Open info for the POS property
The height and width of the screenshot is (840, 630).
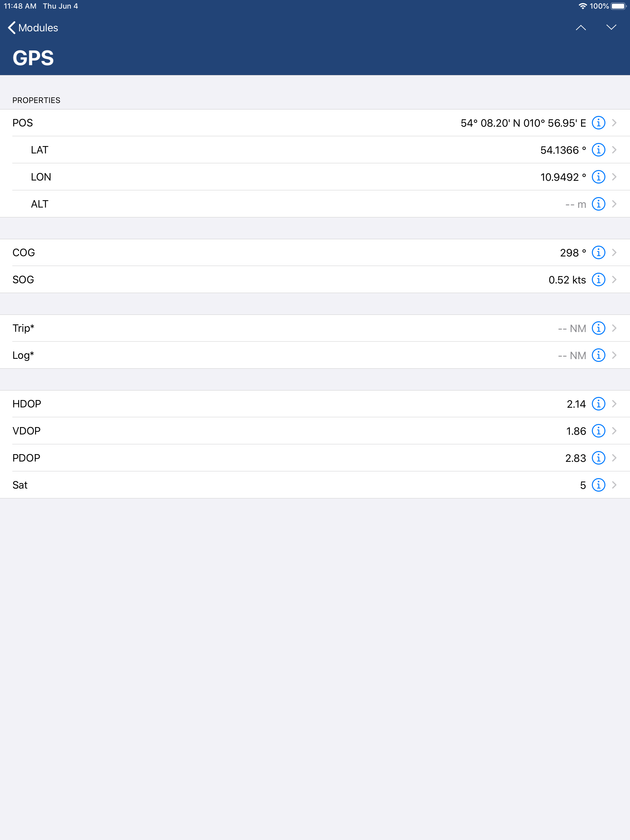(x=599, y=123)
